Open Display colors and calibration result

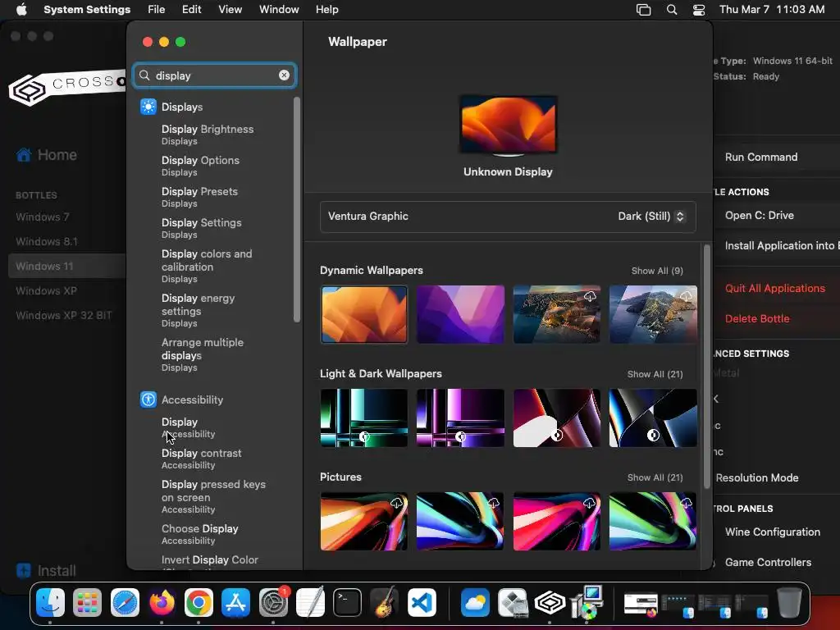point(207,266)
